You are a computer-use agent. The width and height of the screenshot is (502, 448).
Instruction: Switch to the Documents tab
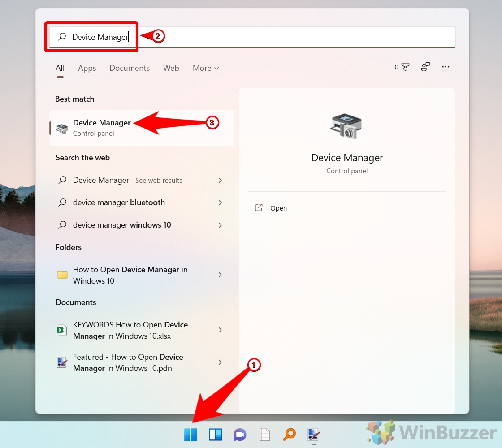coord(130,68)
